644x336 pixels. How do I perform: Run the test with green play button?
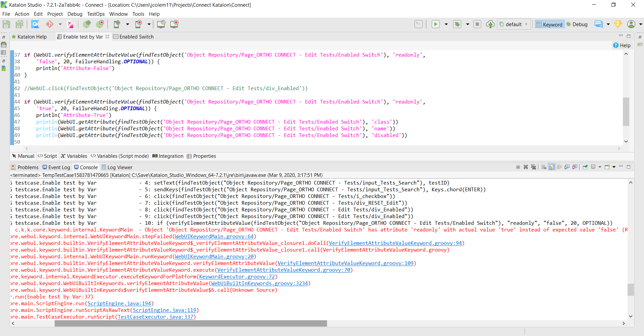pyautogui.click(x=436, y=24)
